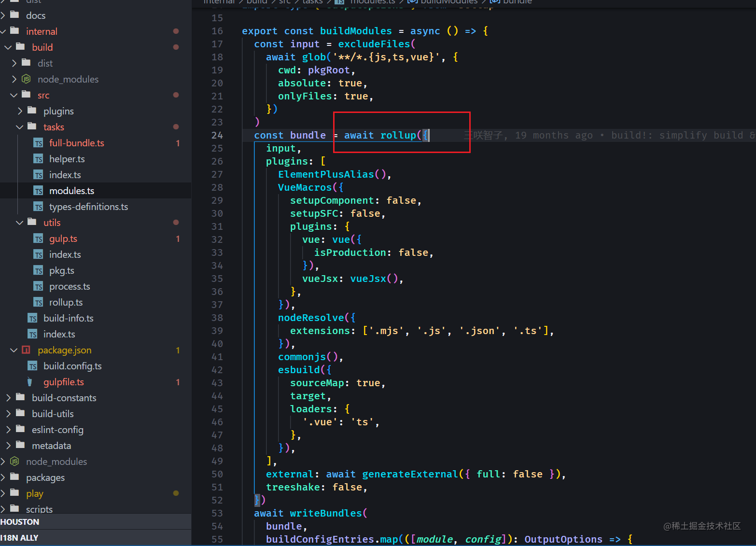Click ElementPlusAlias on line 27
This screenshot has width=756, height=546.
tap(326, 174)
